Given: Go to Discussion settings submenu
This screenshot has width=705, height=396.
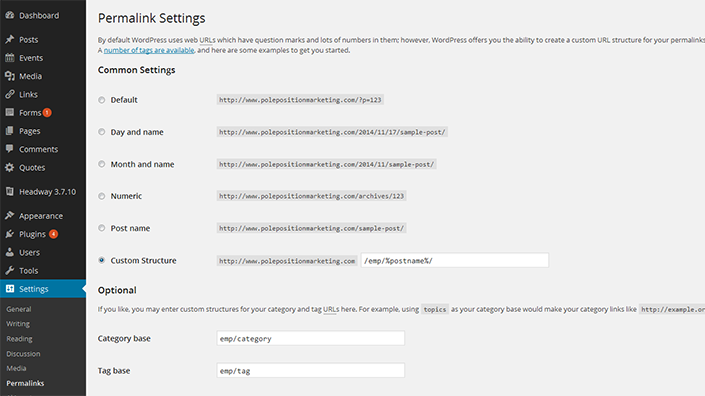Looking at the screenshot, I should [x=23, y=354].
